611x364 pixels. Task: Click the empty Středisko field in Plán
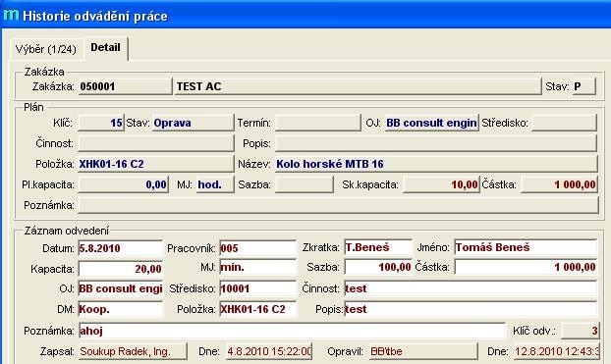coord(564,123)
